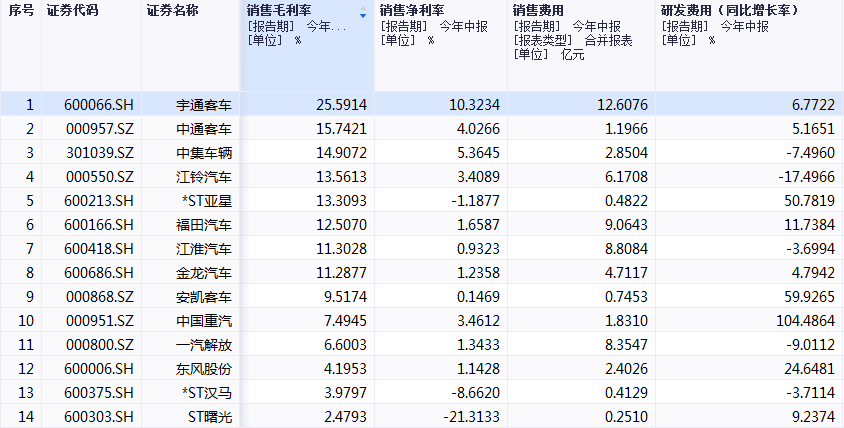Select row number 8 for 金龙汽车
The image size is (844, 428).
coord(30,272)
